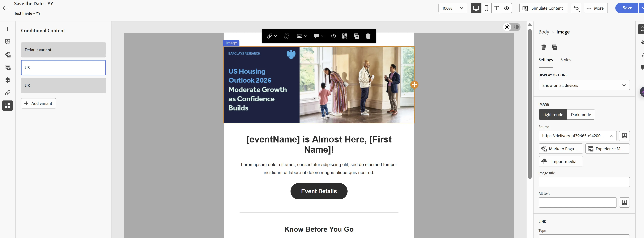Click the Save button

tap(627, 8)
